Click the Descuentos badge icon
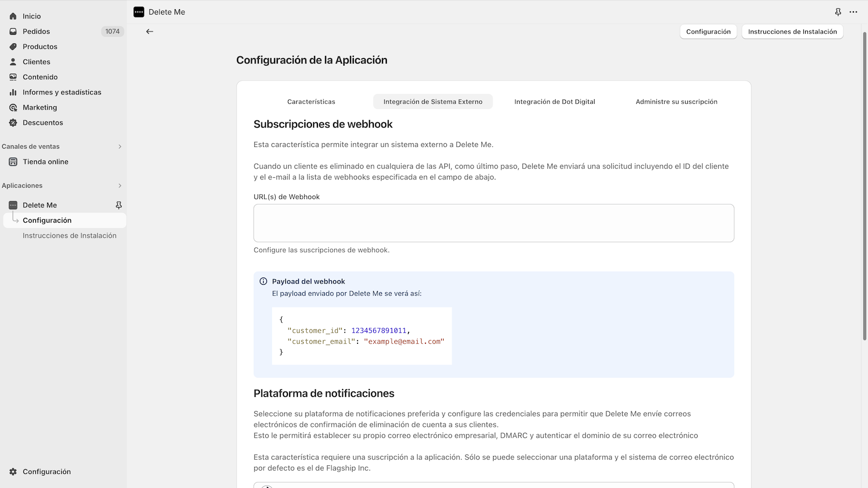The width and height of the screenshot is (868, 488). [13, 123]
